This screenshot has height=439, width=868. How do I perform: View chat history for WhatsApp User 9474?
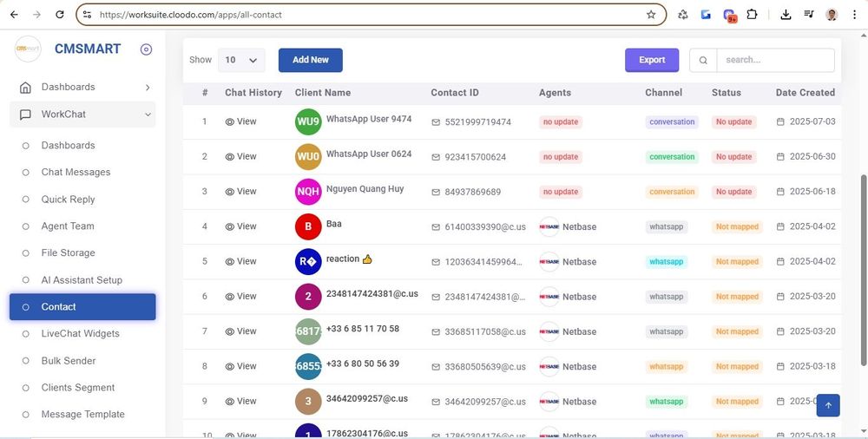click(x=240, y=122)
